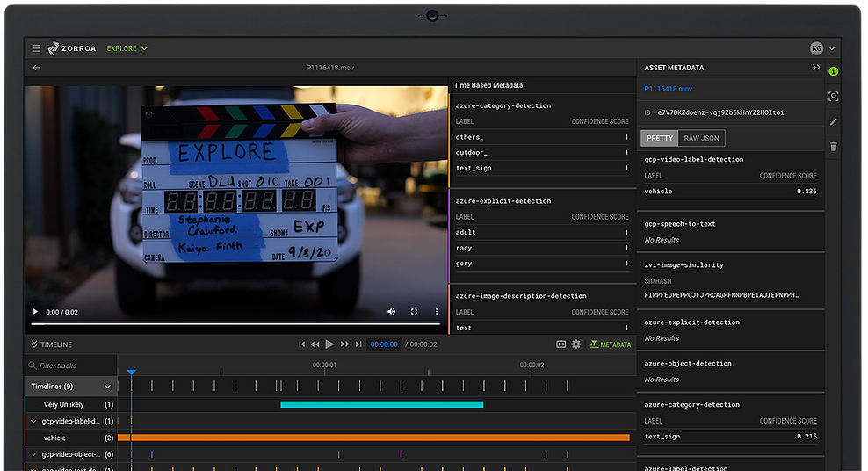
Task: Click the gory label row
Action: 542,264
